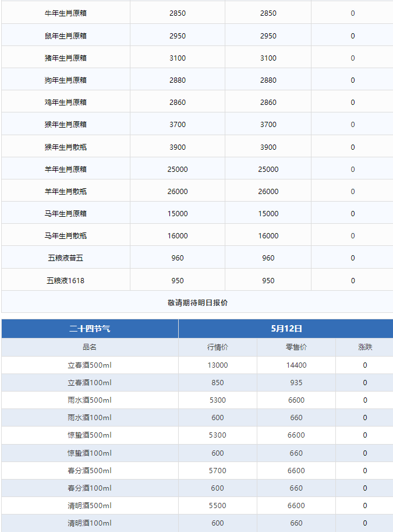The width and height of the screenshot is (393, 532).
Task: Click the 敬请期待明日报价 notice text
Action: (198, 302)
